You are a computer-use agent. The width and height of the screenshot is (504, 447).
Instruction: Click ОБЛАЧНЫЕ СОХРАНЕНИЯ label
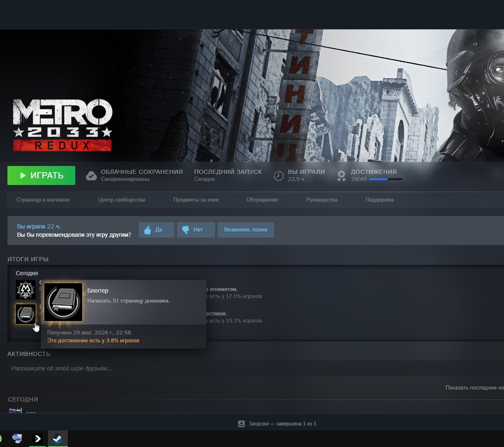tap(142, 172)
